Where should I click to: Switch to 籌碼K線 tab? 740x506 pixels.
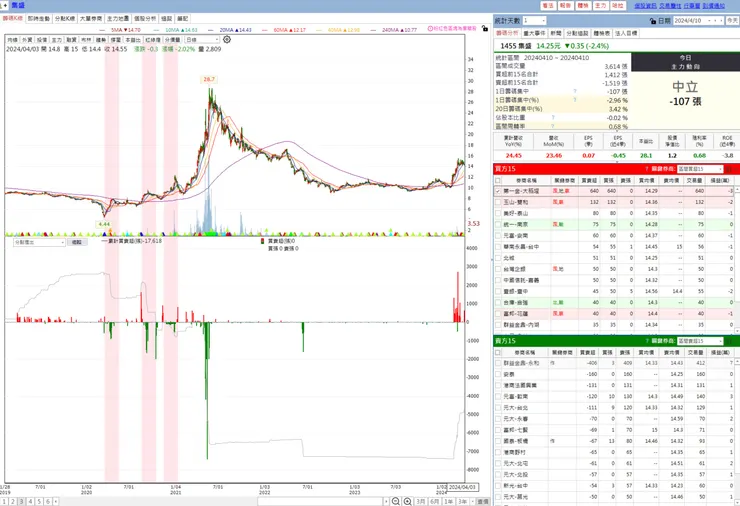[x=13, y=18]
